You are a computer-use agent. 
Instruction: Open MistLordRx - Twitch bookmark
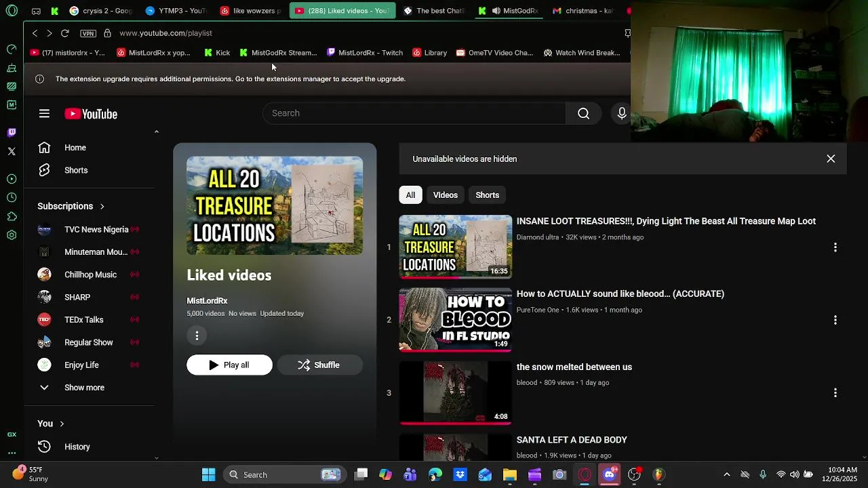coord(365,53)
